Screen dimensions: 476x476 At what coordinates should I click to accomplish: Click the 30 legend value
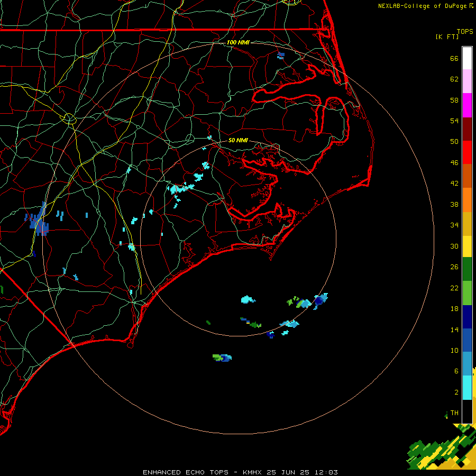[454, 246]
